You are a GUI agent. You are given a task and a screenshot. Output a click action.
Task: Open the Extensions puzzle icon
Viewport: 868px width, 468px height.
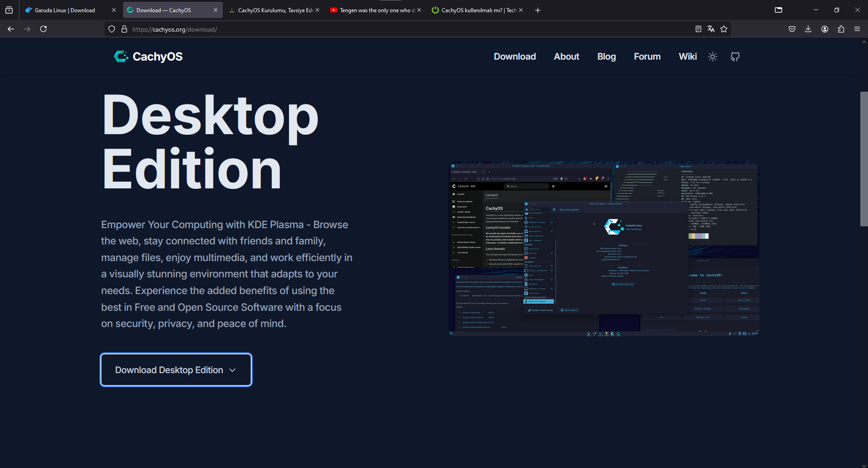coord(841,29)
